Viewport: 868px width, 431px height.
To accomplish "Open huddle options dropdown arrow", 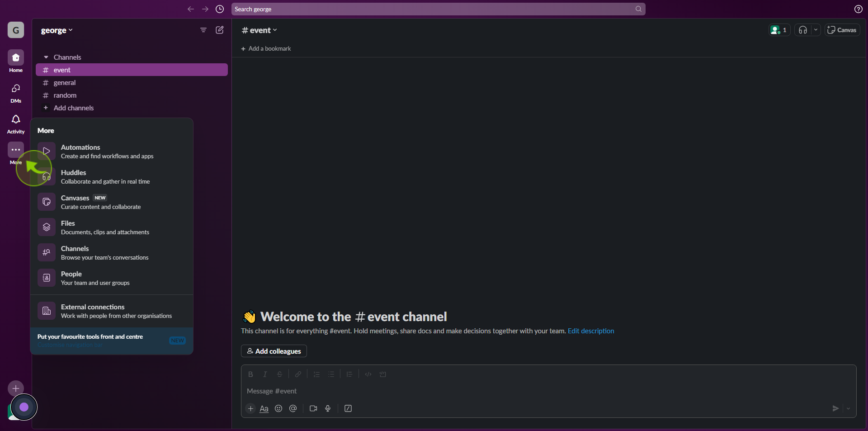I will (x=816, y=30).
